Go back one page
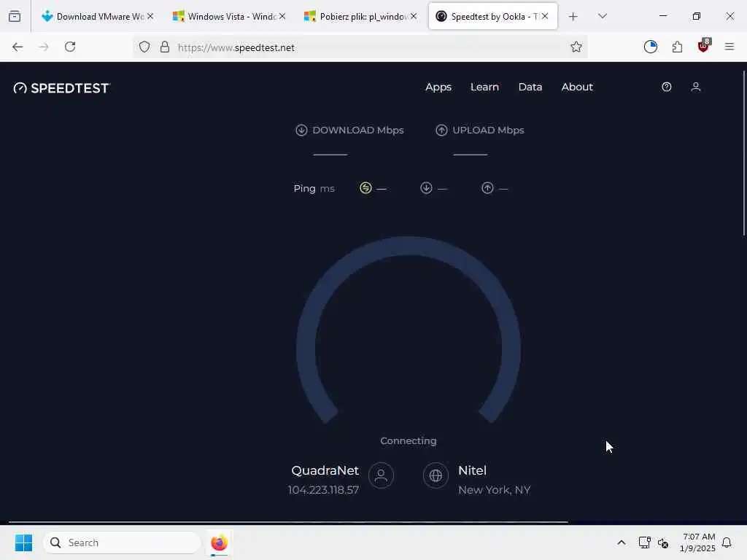 [x=18, y=47]
